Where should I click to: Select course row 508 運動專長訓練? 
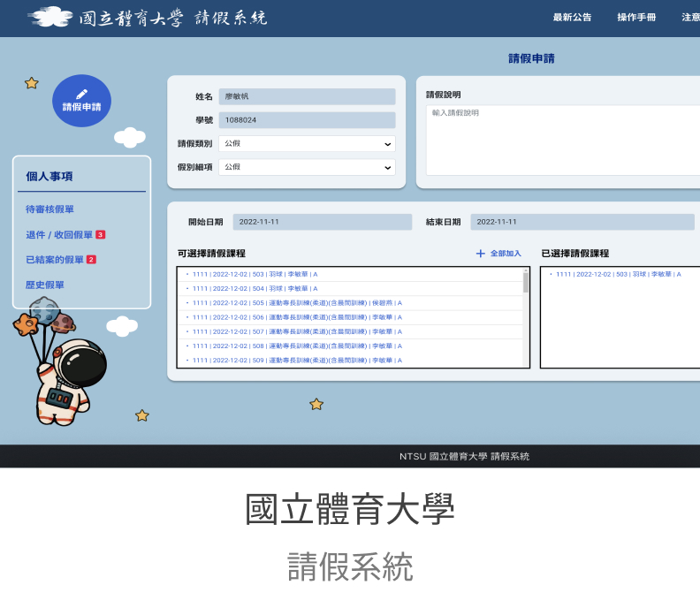[350, 346]
